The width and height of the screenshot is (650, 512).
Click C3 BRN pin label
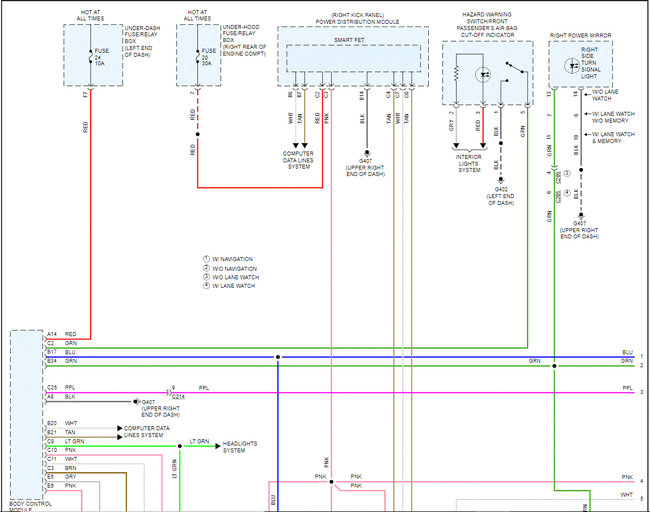pos(61,468)
